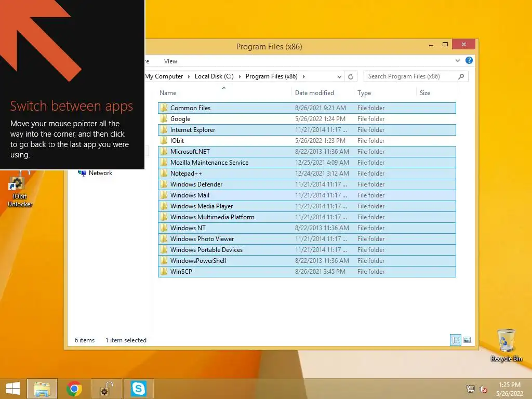Click the 5/26/2022 1:23 PM date cell

click(320, 140)
